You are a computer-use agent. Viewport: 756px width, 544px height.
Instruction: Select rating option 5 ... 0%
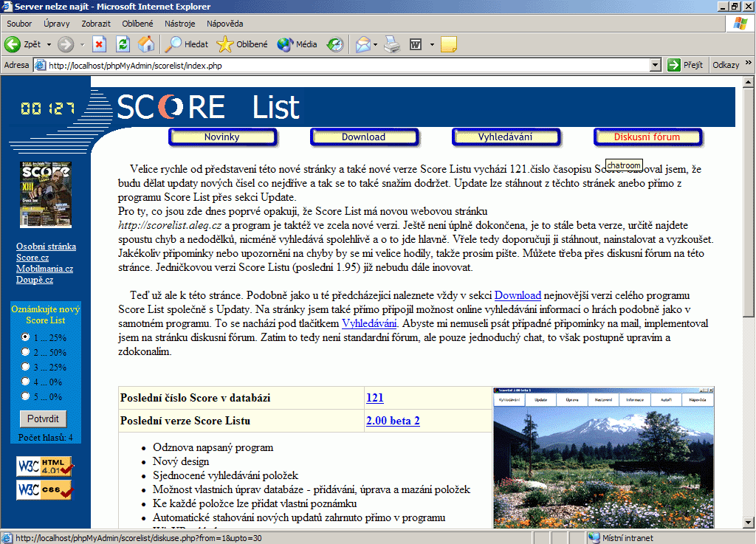(x=26, y=396)
